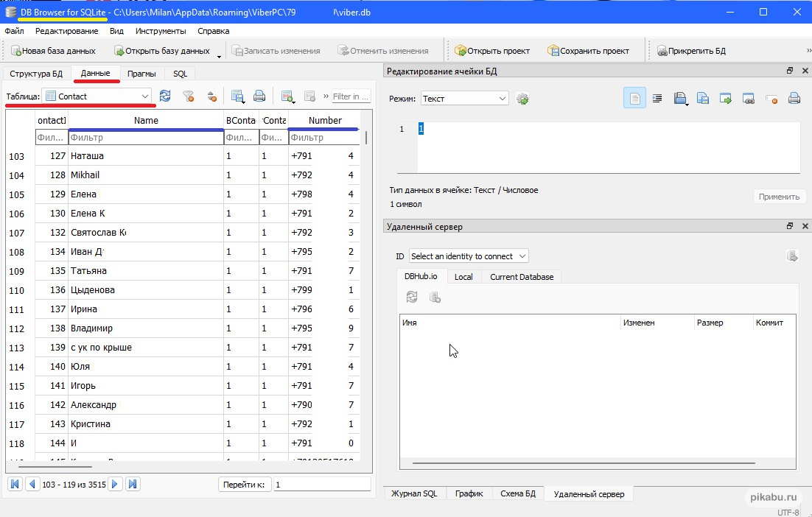Viewport: 812px width, 517px height.
Task: Select the cell containing Кристина
Action: point(146,424)
